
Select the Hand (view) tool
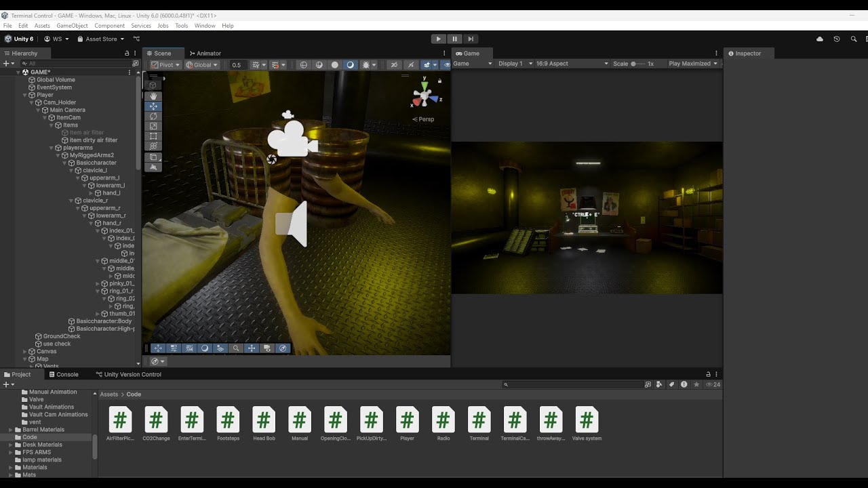pyautogui.click(x=153, y=96)
